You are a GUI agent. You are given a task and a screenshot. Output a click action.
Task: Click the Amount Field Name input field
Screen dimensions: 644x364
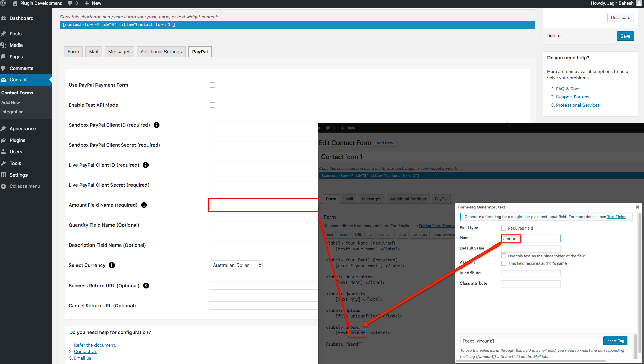[264, 205]
